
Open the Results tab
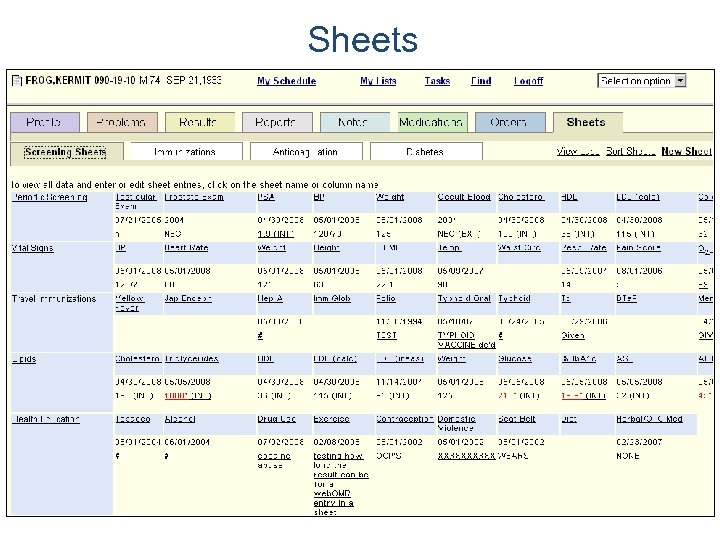pyautogui.click(x=199, y=122)
